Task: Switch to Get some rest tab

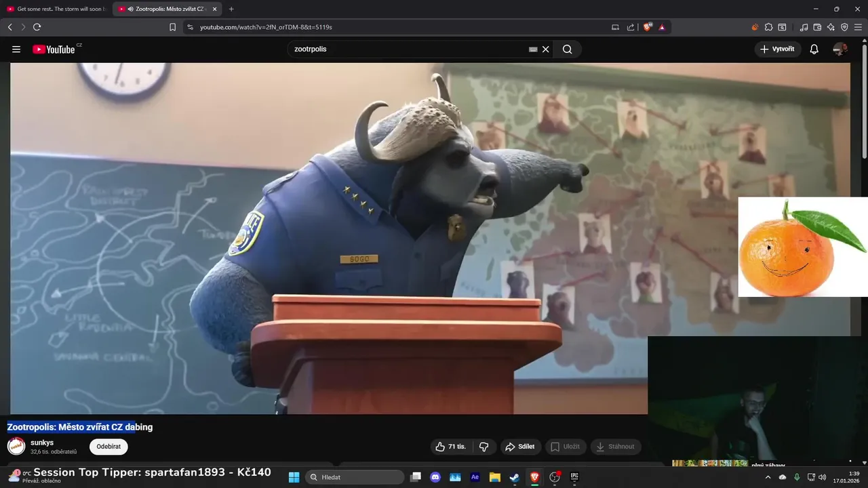Action: click(56, 9)
